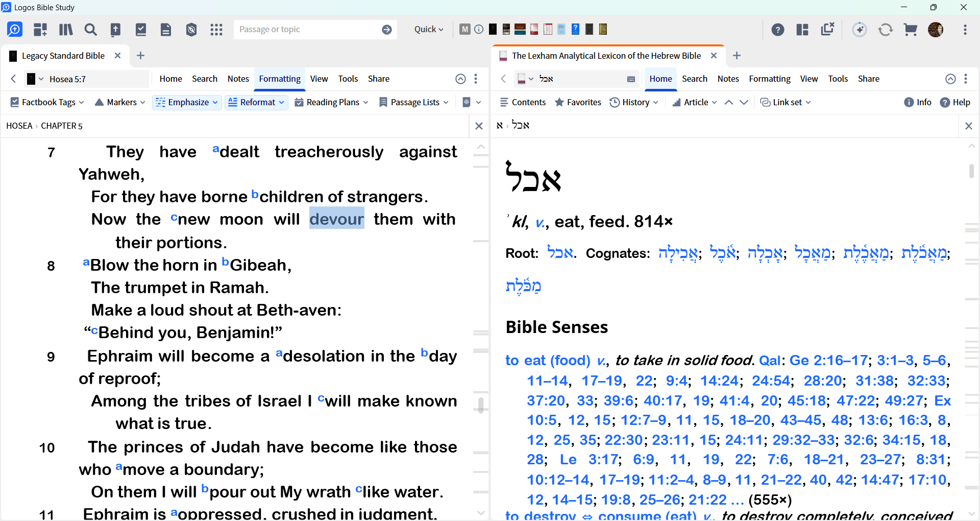Expand History dropdown in lexicon panel
The width and height of the screenshot is (980, 521).
click(634, 102)
